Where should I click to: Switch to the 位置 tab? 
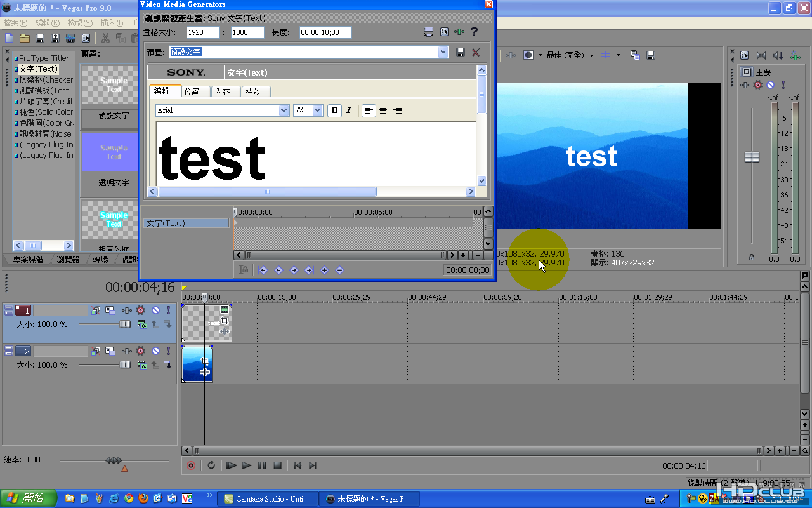pyautogui.click(x=195, y=91)
